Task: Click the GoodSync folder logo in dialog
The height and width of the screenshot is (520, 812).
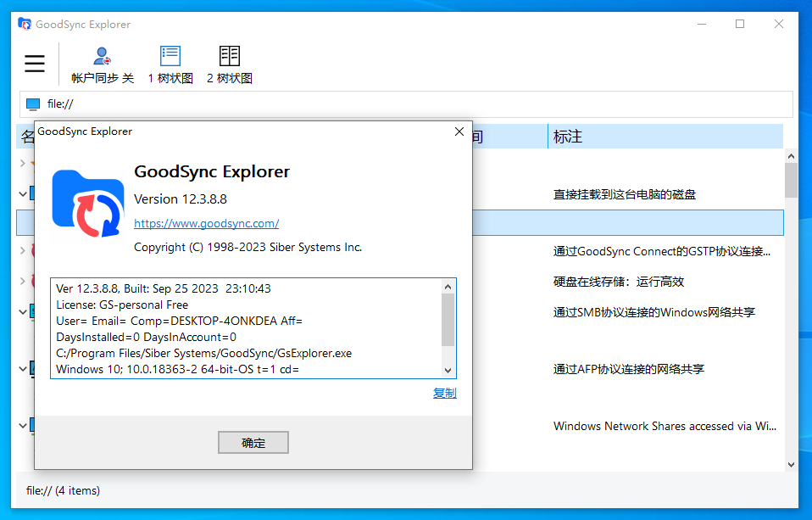Action: (87, 203)
